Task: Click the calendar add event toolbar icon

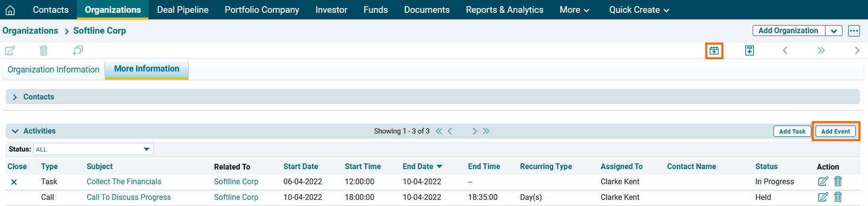Action: (x=714, y=51)
